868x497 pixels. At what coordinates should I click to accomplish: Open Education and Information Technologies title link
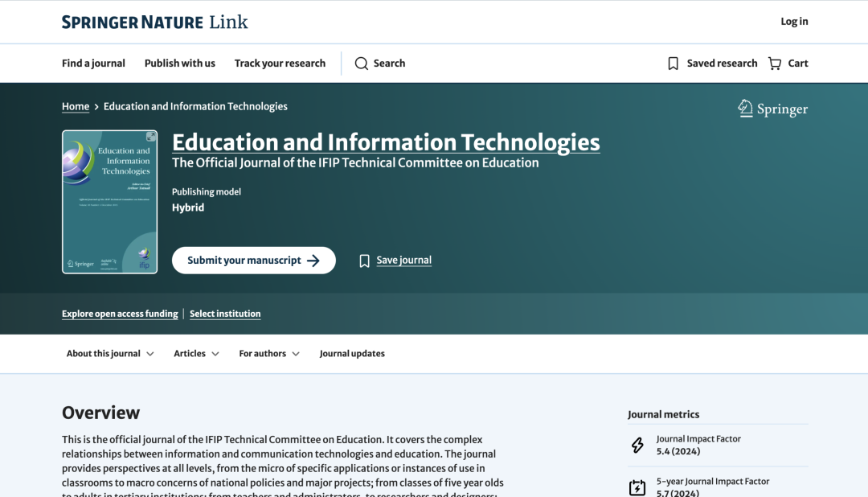pyautogui.click(x=386, y=142)
